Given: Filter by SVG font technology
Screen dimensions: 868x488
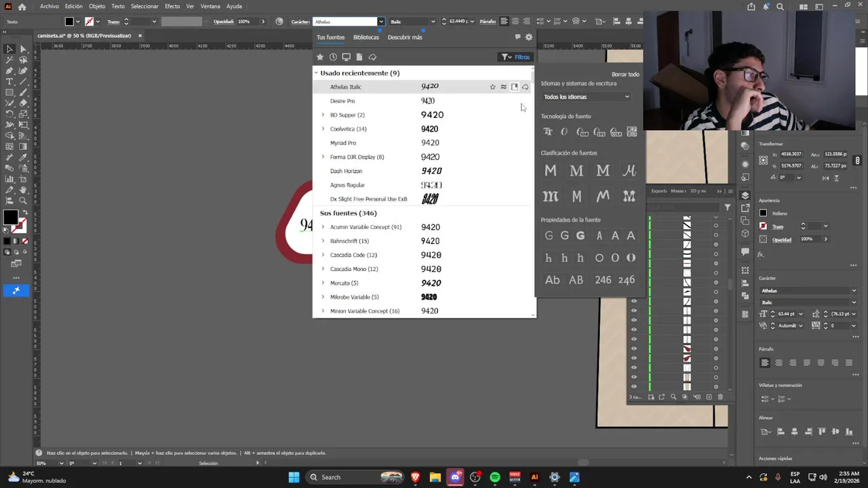Looking at the screenshot, I should tap(599, 132).
